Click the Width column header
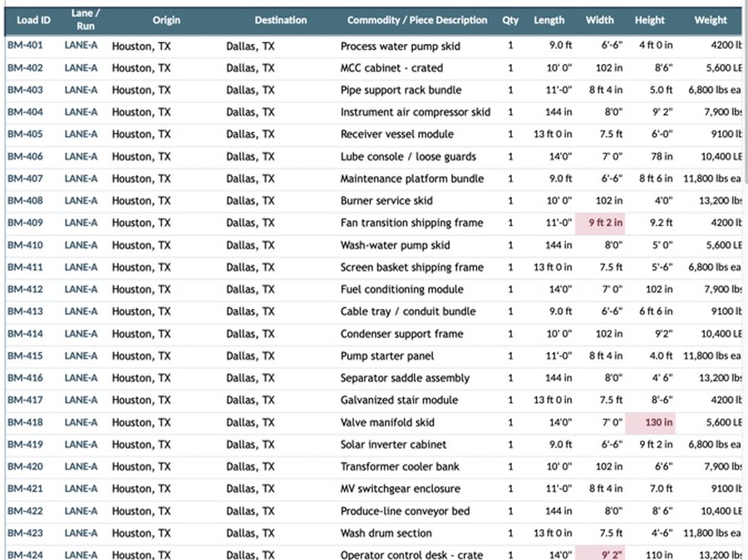 point(599,20)
